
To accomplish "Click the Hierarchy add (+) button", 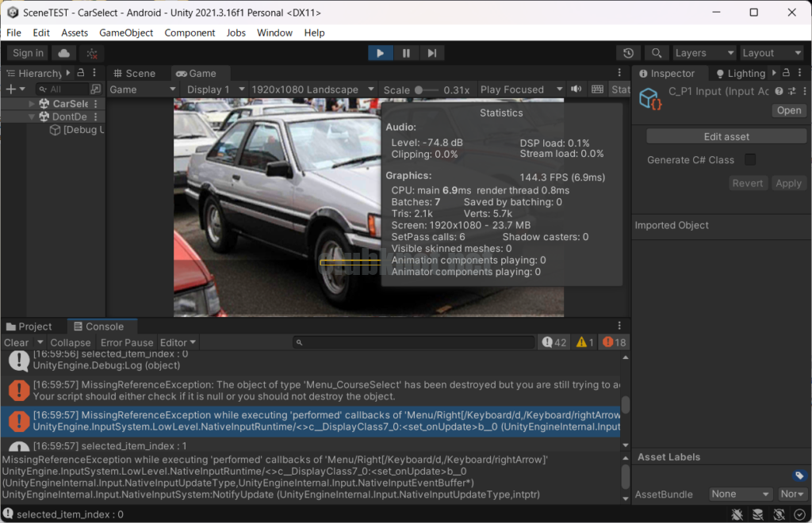I will click(x=11, y=90).
